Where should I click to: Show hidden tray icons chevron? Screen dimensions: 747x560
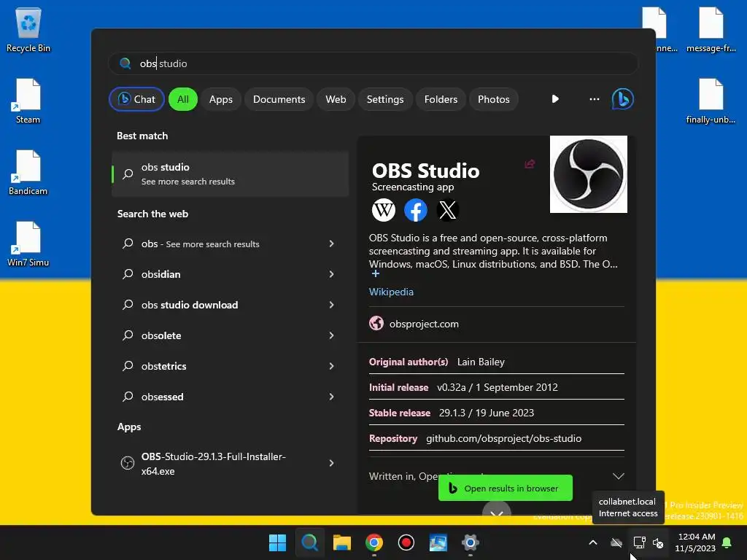click(x=593, y=542)
